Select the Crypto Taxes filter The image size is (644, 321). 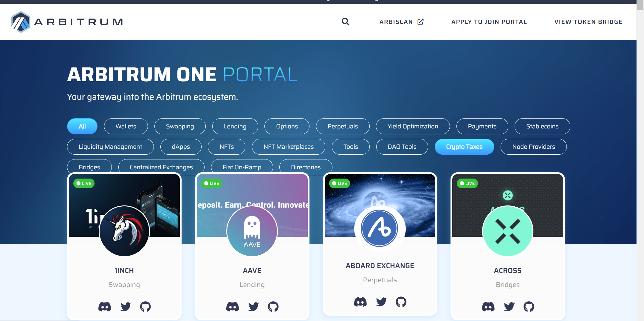(464, 147)
